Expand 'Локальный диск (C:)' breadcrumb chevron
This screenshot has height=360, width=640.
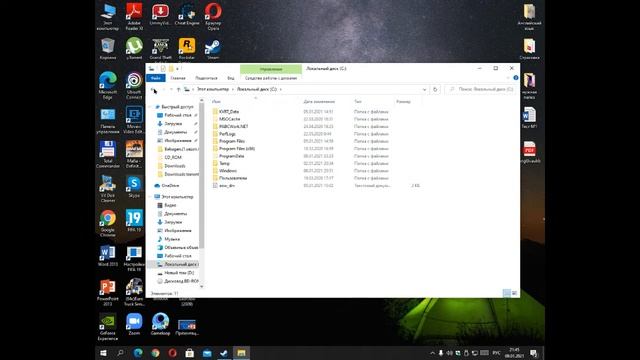pyautogui.click(x=281, y=89)
